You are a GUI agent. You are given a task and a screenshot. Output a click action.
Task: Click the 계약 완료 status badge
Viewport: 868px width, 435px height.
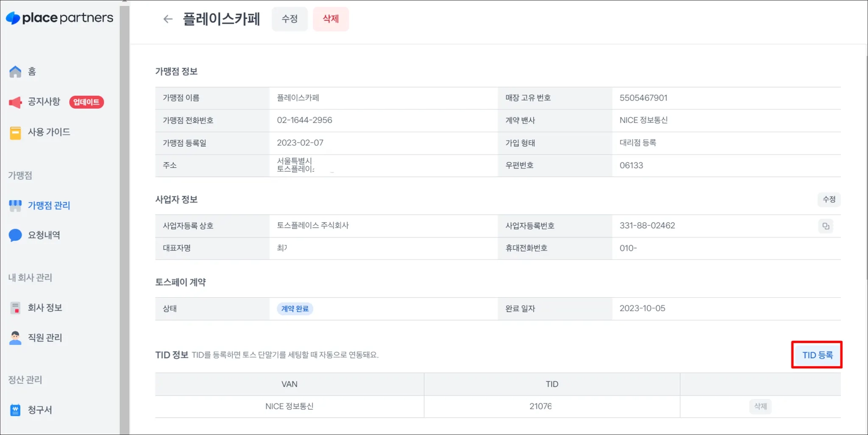tap(295, 309)
